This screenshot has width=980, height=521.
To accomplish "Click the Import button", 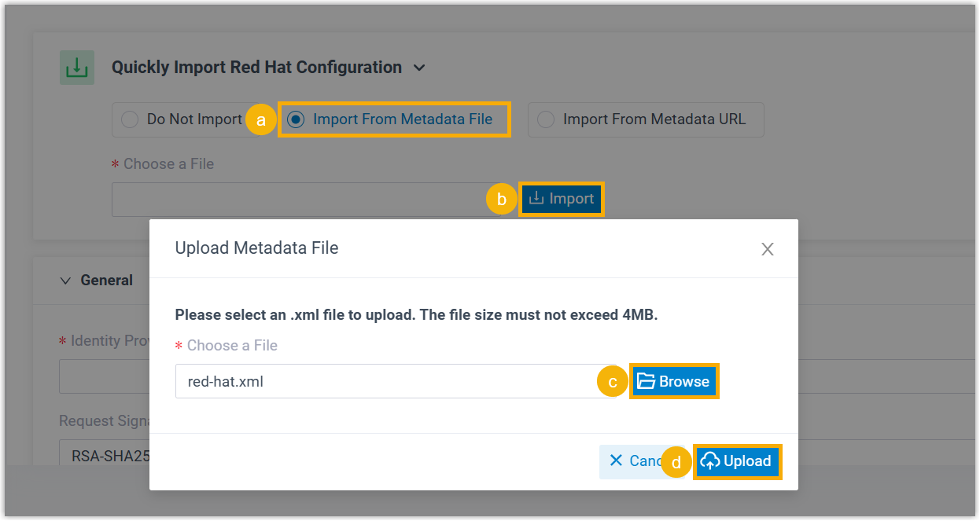I will [x=562, y=199].
